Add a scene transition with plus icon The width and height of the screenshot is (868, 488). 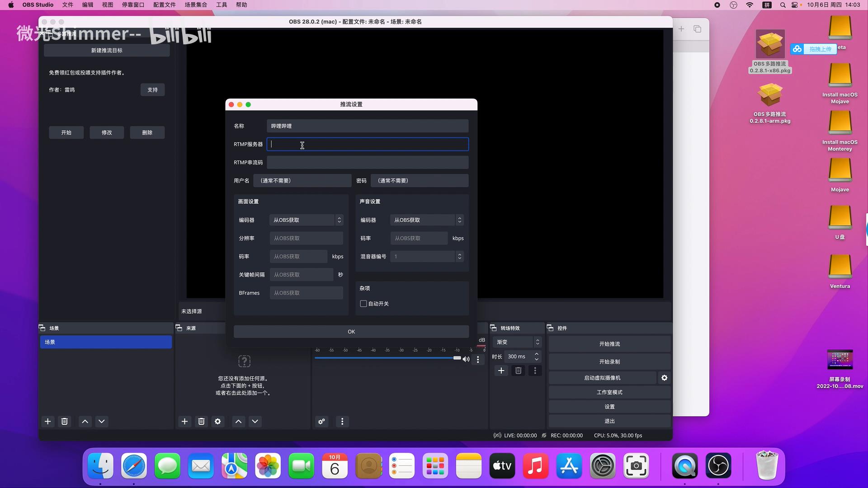pyautogui.click(x=501, y=371)
